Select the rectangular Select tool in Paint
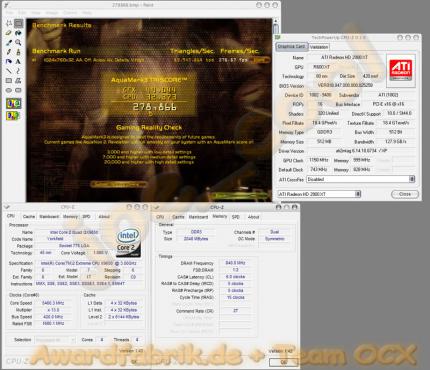This screenshot has height=370, width=430. click(x=18, y=23)
